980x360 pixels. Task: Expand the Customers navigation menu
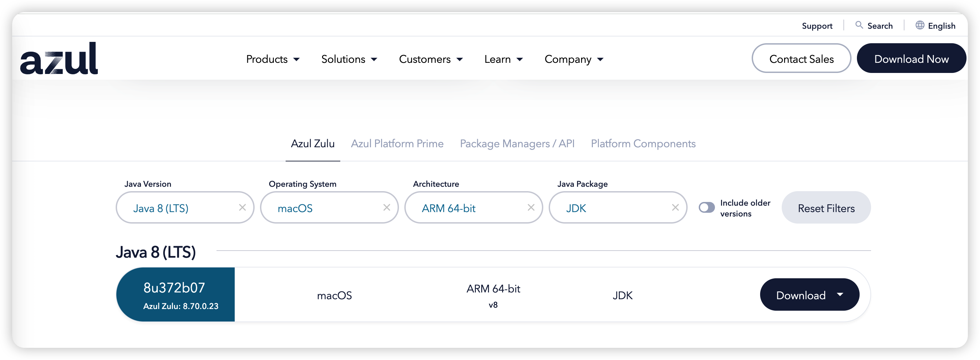tap(431, 59)
